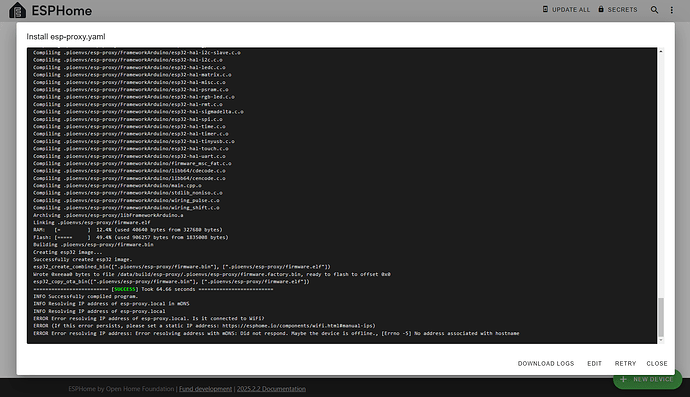
Task: Click the 'Linking .pioenvs/esp-proxy/firmware.elf' line
Action: [x=92, y=222]
